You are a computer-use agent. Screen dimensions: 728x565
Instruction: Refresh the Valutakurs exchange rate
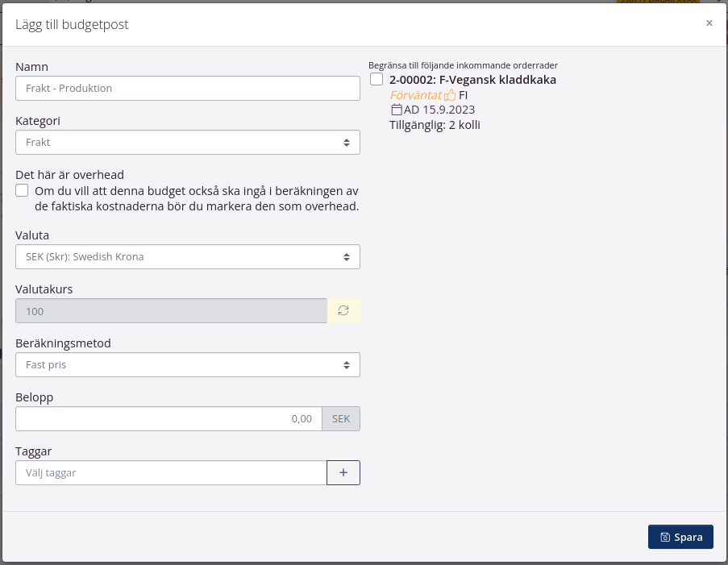tap(343, 310)
